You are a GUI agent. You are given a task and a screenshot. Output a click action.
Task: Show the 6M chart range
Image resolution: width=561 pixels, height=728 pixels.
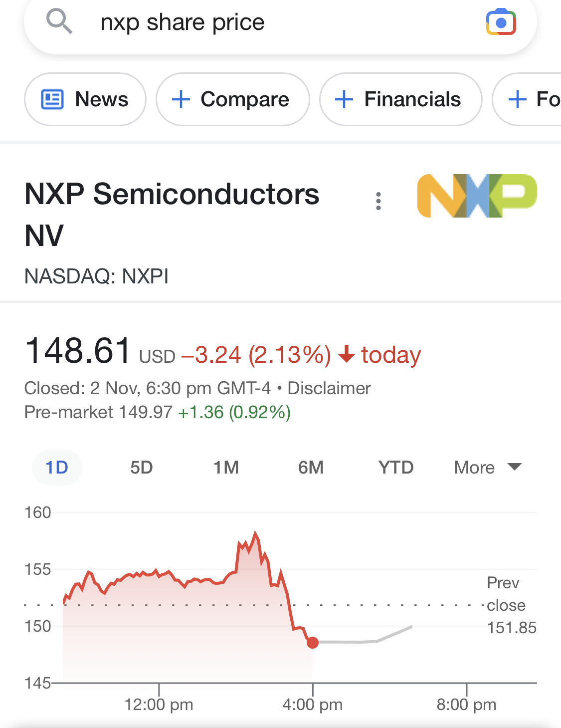311,468
